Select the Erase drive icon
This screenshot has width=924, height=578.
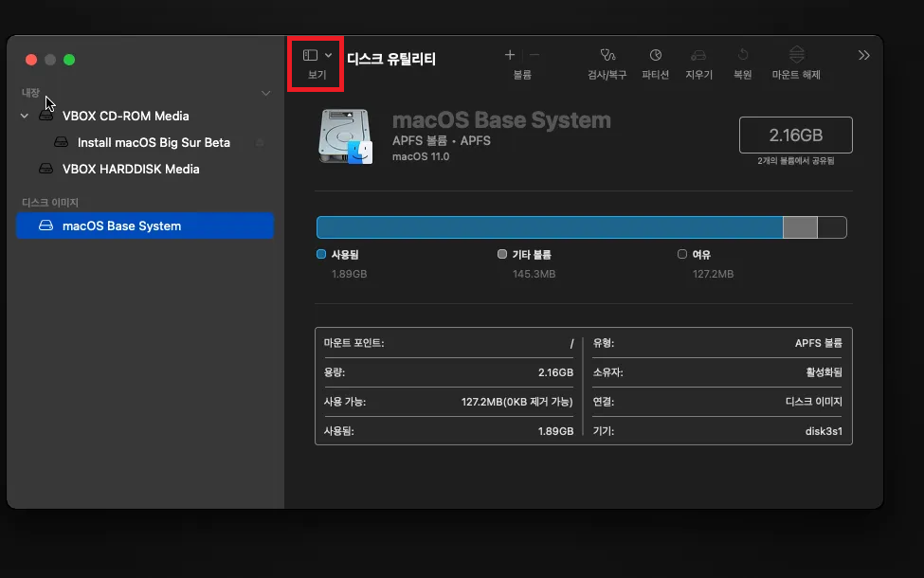[698, 55]
